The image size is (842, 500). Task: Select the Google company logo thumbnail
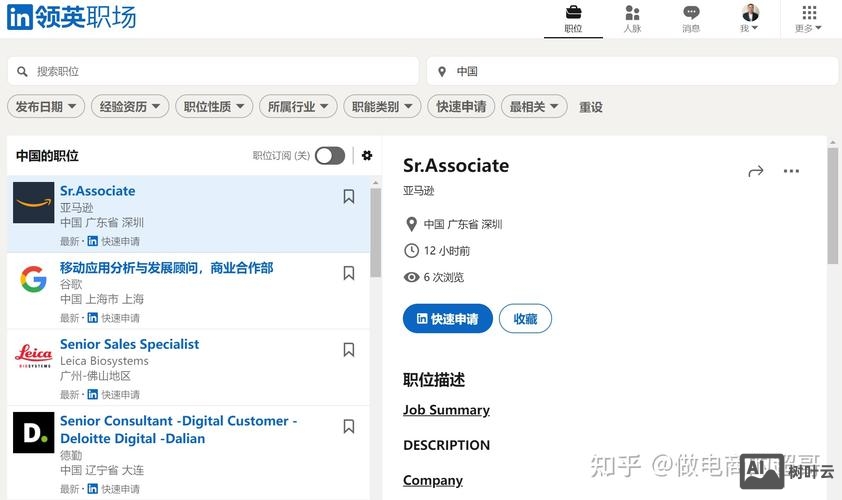click(x=34, y=279)
